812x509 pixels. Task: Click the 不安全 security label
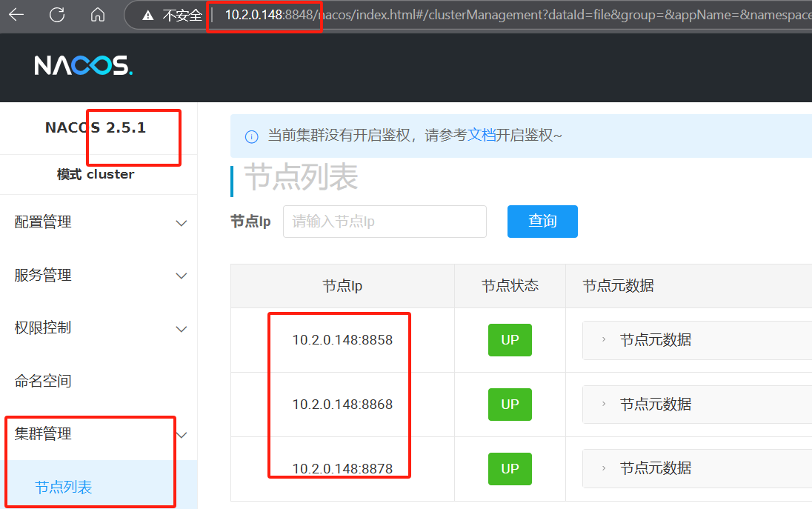coord(182,16)
